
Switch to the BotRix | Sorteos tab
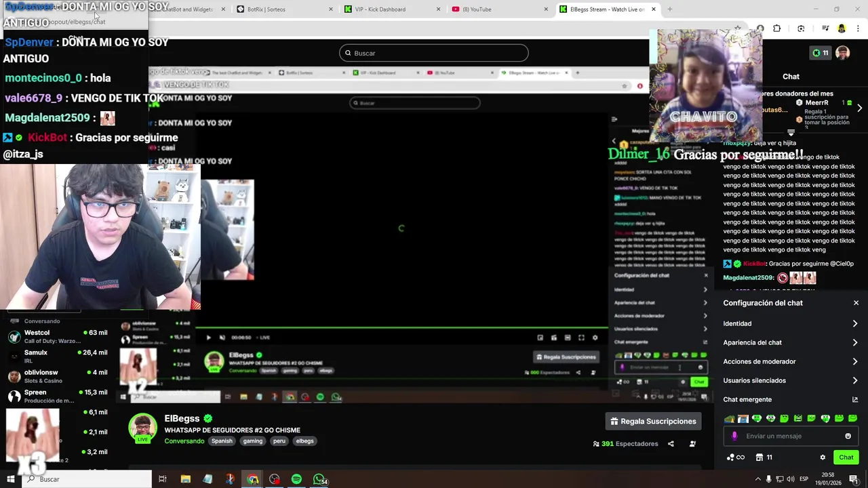click(285, 9)
